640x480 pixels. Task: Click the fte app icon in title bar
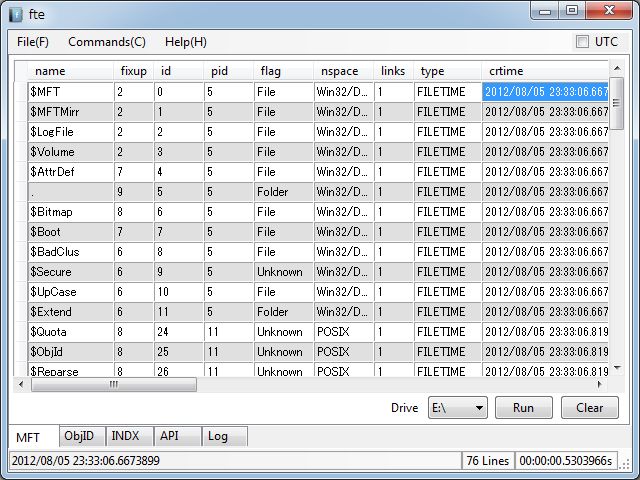click(16, 15)
